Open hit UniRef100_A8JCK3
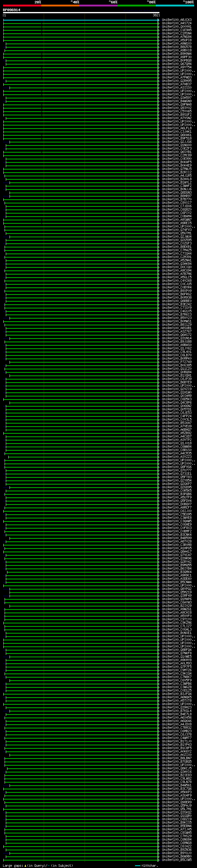This screenshot has height=868, width=197. click(x=177, y=20)
